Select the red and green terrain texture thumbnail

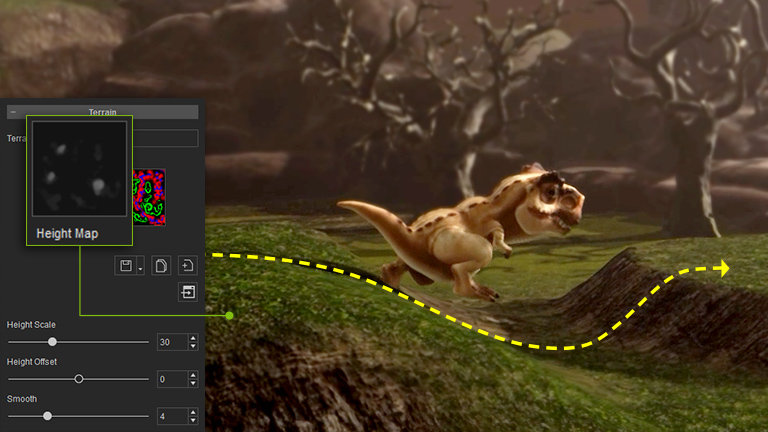(x=149, y=196)
